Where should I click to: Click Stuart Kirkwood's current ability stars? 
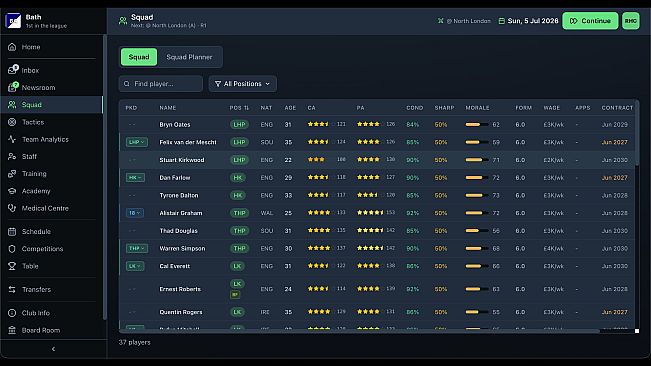click(316, 159)
